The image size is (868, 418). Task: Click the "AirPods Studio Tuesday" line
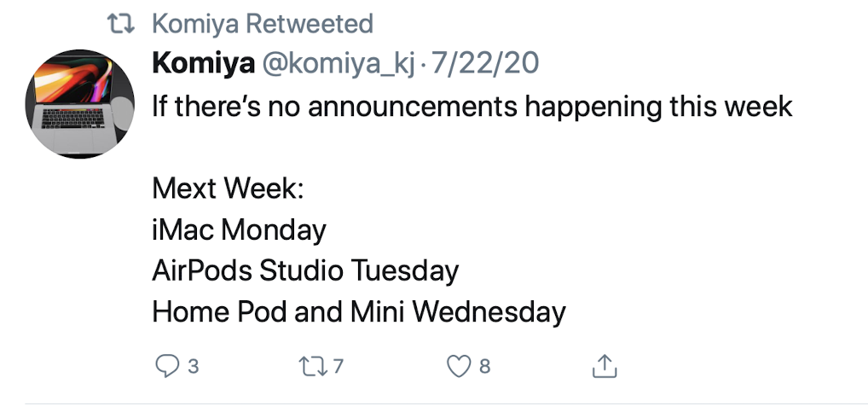tap(305, 271)
